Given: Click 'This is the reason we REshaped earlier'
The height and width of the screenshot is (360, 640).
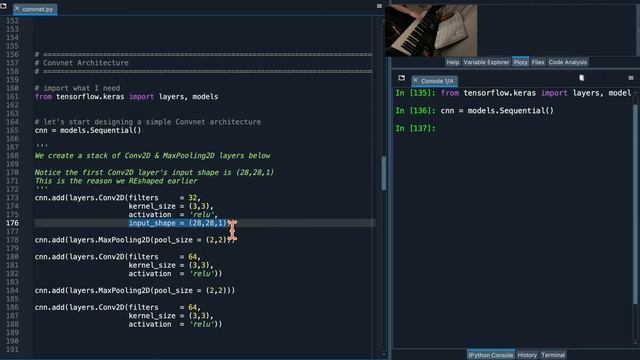Looking at the screenshot, I should [x=116, y=181].
